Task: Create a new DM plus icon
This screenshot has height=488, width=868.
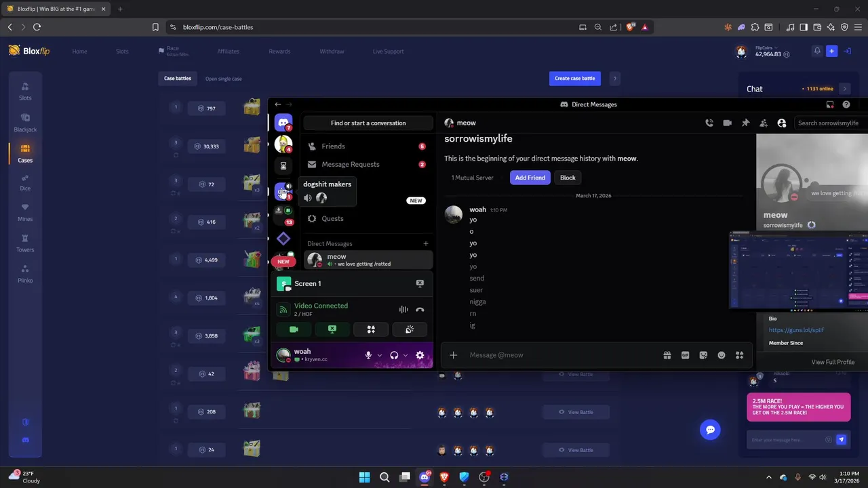Action: (x=426, y=243)
